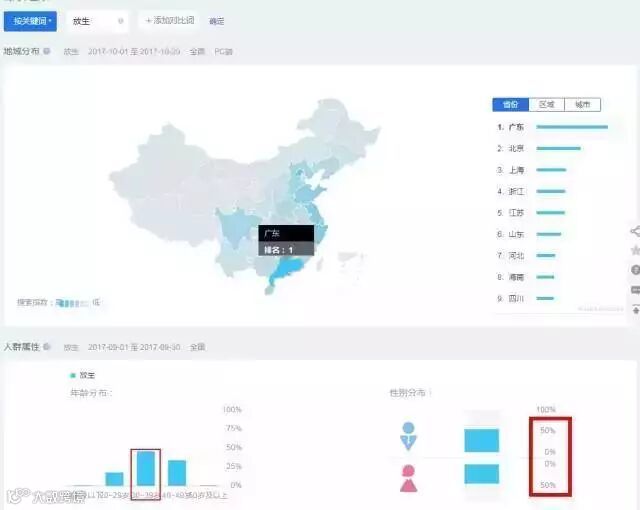
Task: Click the feedback message icon on right sidebar
Action: coord(636,290)
